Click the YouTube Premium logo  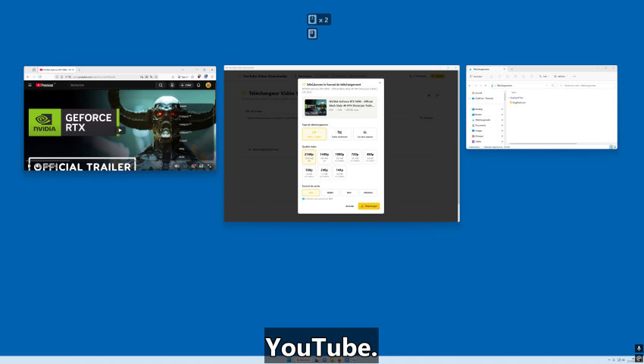(45, 85)
